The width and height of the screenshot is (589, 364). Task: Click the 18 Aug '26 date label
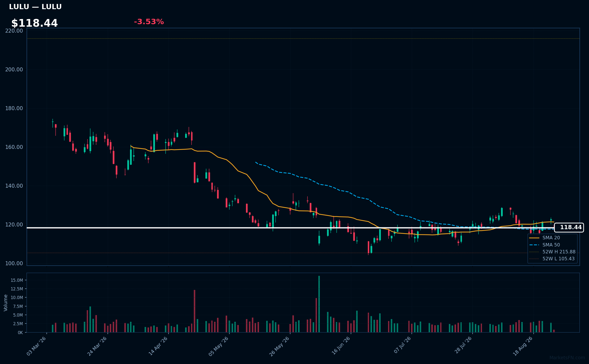click(x=523, y=346)
